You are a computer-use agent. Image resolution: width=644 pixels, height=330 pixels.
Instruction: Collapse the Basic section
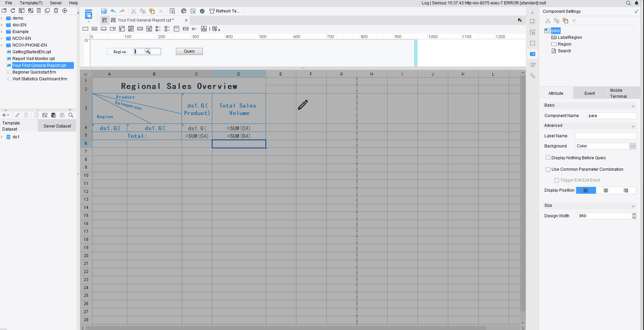pyautogui.click(x=633, y=106)
